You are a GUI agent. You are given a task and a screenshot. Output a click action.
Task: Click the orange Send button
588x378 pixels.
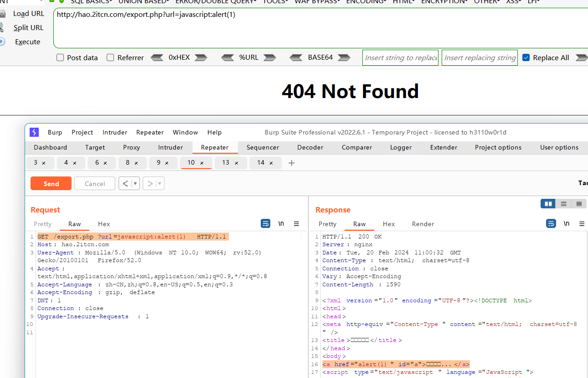pos(51,184)
